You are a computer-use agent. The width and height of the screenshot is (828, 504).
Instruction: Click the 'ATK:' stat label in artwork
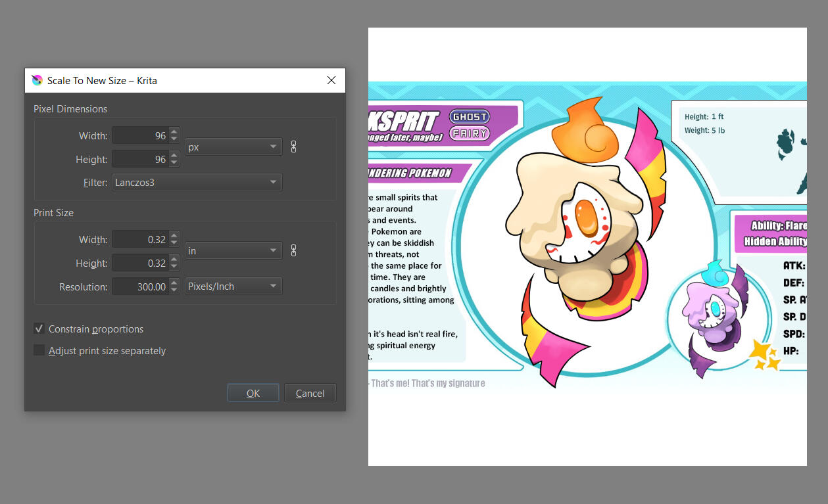point(794,266)
